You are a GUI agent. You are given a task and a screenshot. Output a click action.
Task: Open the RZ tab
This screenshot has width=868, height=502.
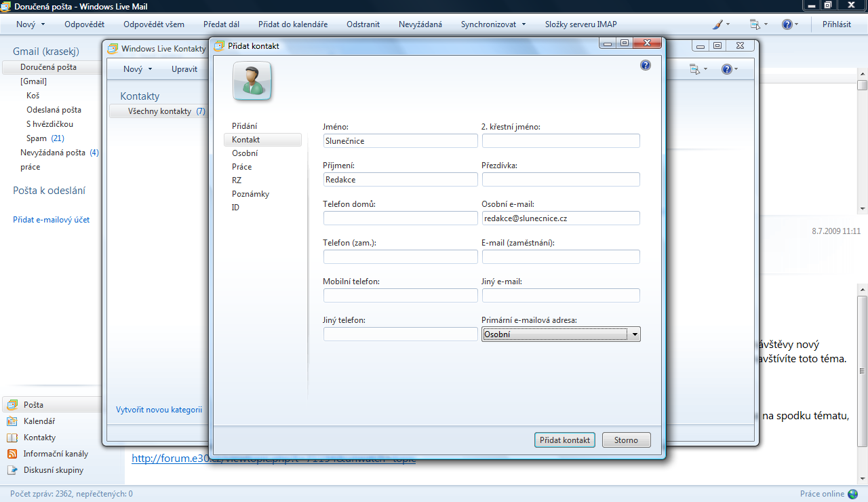click(237, 180)
